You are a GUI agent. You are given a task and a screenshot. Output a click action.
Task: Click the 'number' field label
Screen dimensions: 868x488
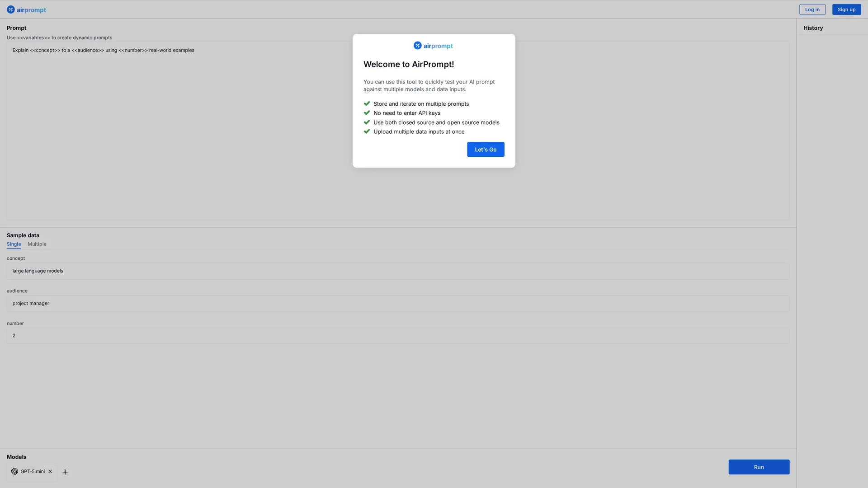(x=15, y=324)
